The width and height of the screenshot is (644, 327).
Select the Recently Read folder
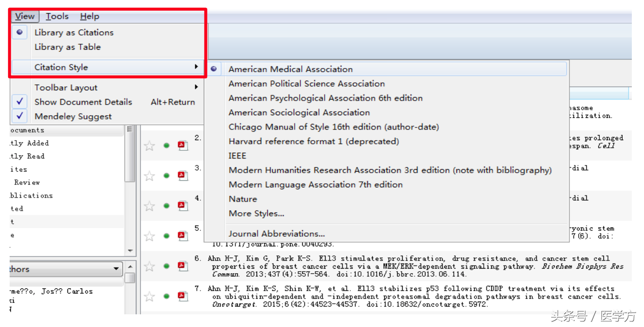click(x=27, y=156)
